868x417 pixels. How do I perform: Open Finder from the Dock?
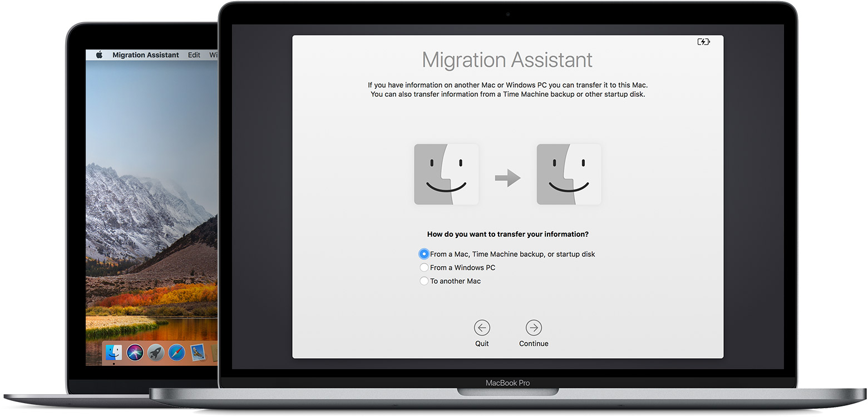point(114,352)
